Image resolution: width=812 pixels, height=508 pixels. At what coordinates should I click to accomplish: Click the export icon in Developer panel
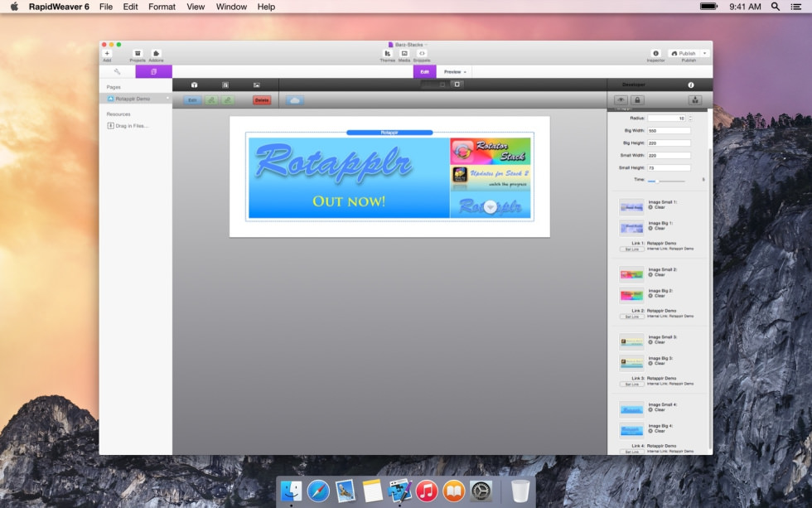[695, 100]
